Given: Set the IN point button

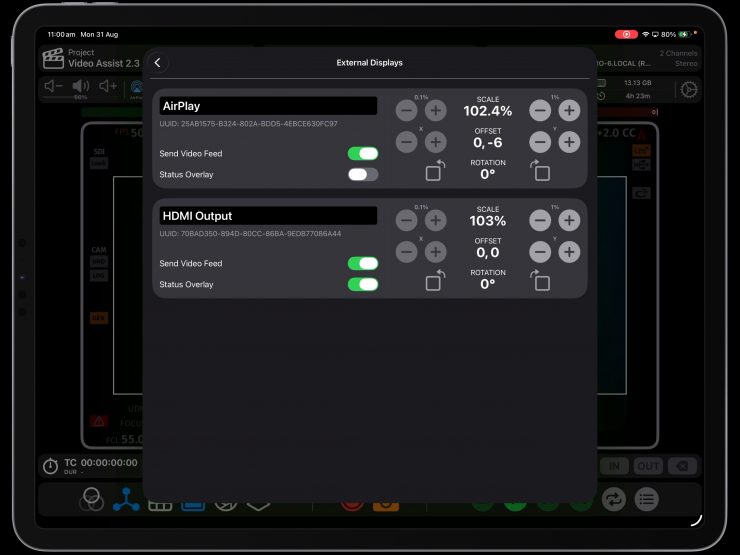Looking at the screenshot, I should [614, 466].
